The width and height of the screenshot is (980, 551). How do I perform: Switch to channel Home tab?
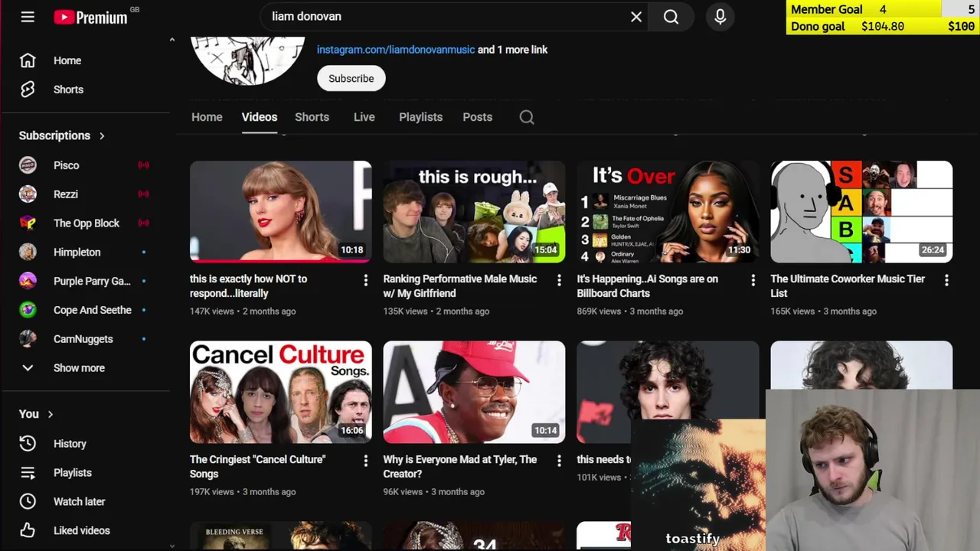click(207, 117)
